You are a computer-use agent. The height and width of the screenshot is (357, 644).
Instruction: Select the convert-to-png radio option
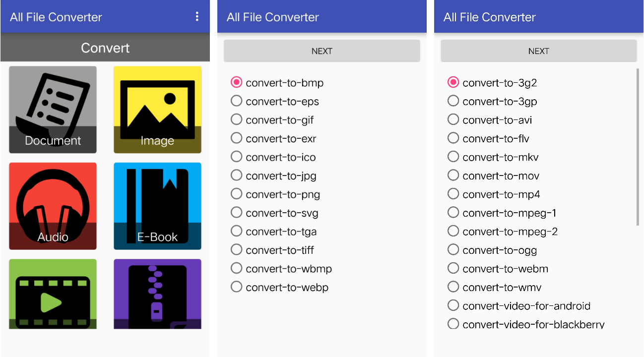coord(275,194)
